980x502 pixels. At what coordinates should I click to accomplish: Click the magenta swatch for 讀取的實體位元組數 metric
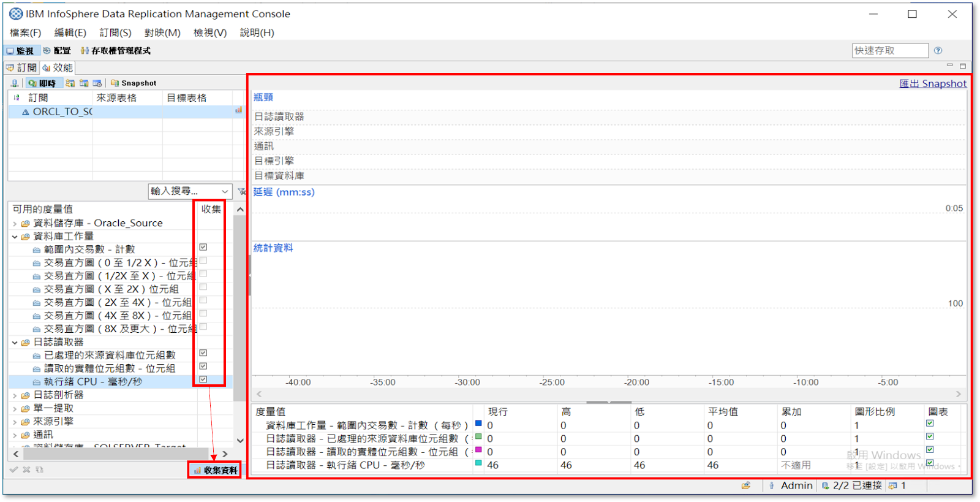478,450
